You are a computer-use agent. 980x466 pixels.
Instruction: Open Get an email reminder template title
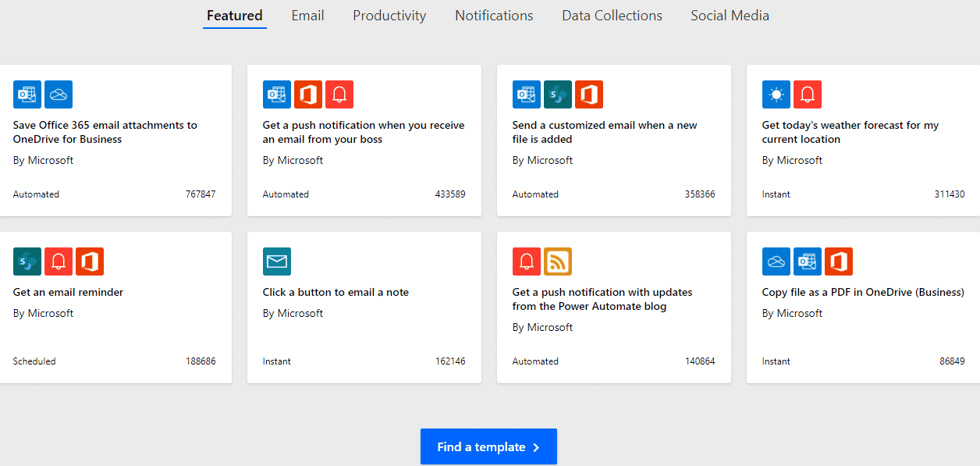pos(68,292)
